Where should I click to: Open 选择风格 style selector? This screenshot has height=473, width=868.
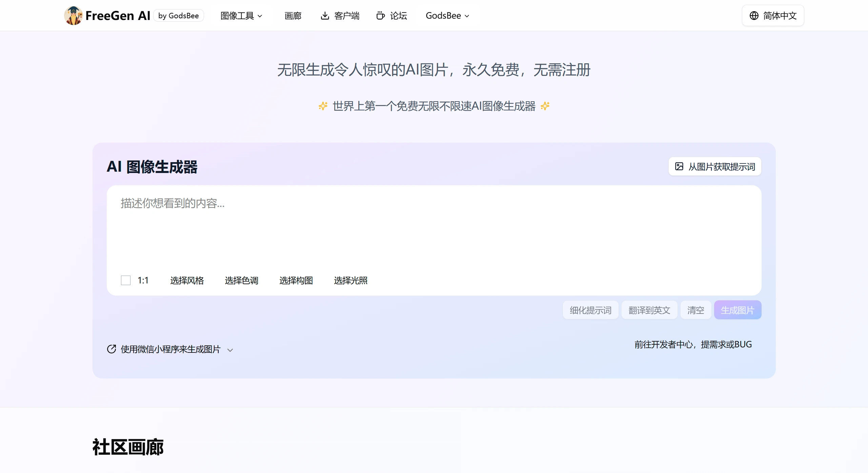(187, 280)
